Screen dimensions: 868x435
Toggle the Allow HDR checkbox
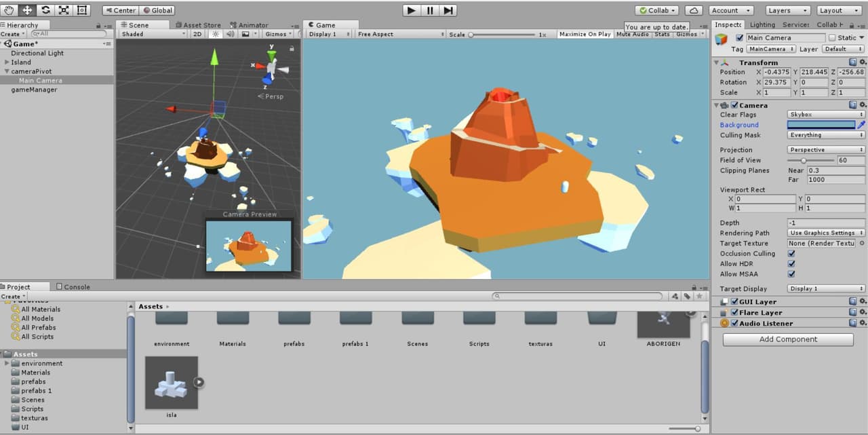coord(791,264)
